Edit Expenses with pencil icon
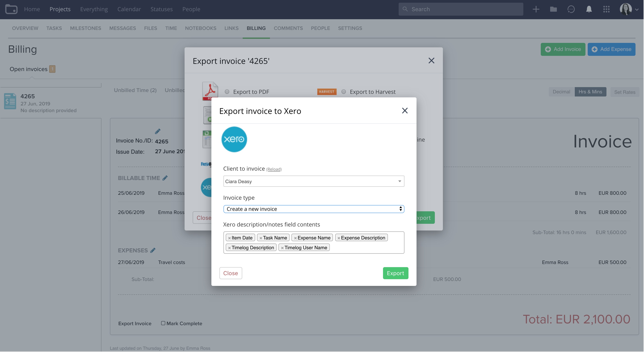Screen dimensions: 644x352 click(x=153, y=250)
